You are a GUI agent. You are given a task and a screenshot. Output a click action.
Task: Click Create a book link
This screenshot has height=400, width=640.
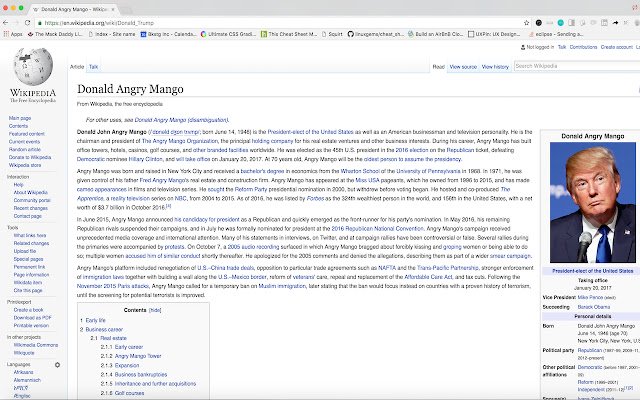coord(29,310)
